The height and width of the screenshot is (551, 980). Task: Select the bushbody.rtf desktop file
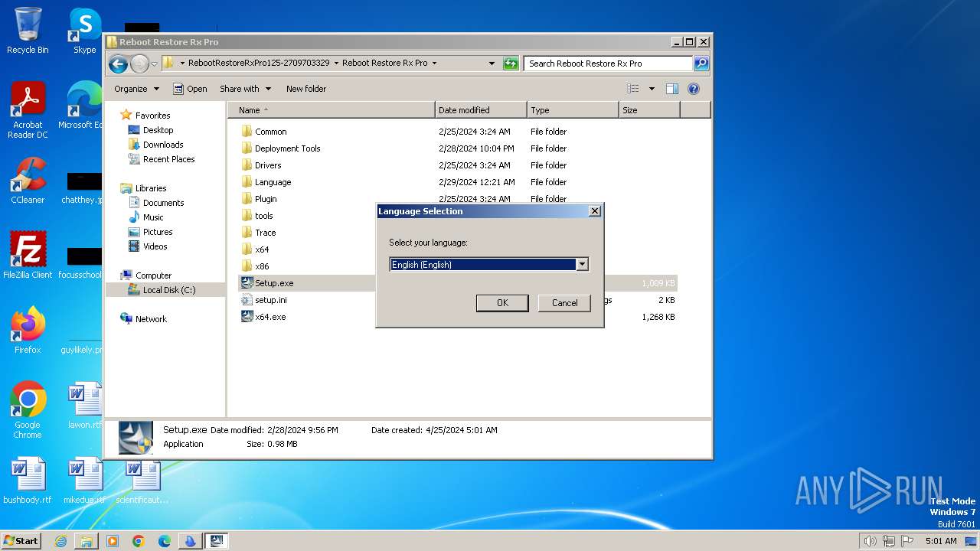(28, 481)
